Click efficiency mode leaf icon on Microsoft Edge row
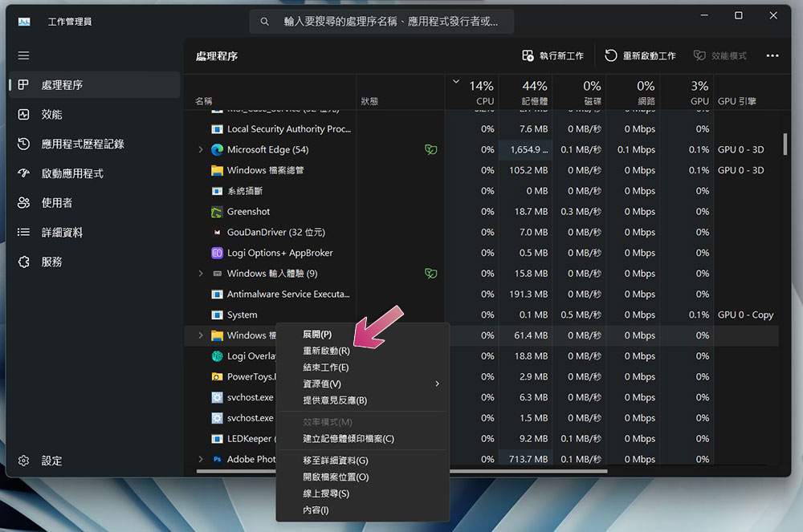Viewport: 803px width, 532px height. [x=430, y=149]
